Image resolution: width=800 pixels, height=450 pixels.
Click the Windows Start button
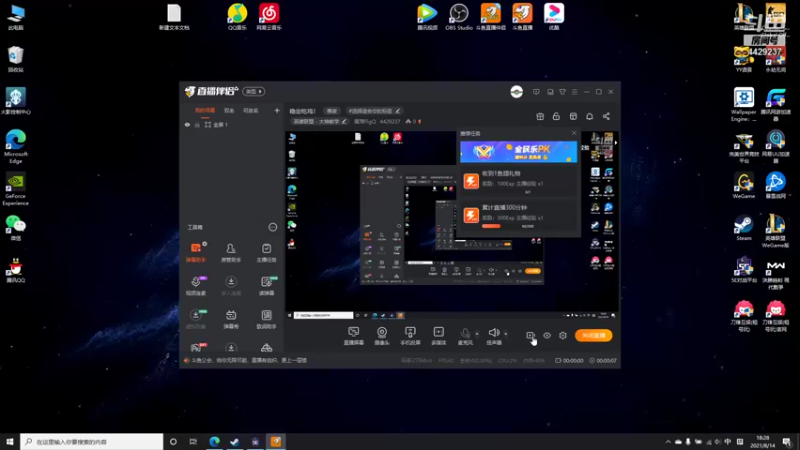[x=10, y=441]
